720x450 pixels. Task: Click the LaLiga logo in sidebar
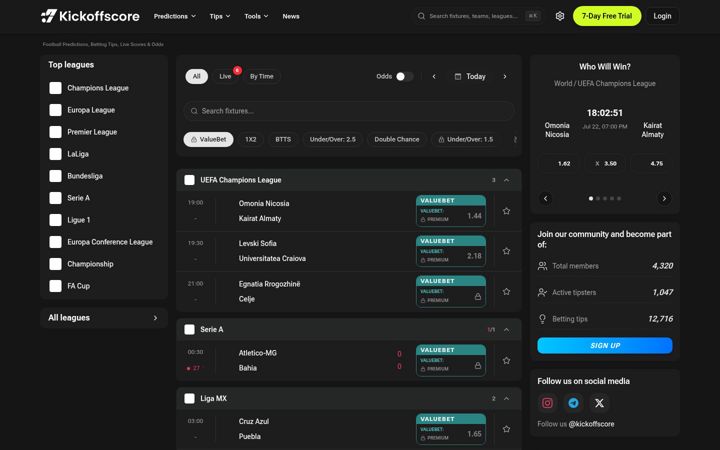pyautogui.click(x=56, y=154)
